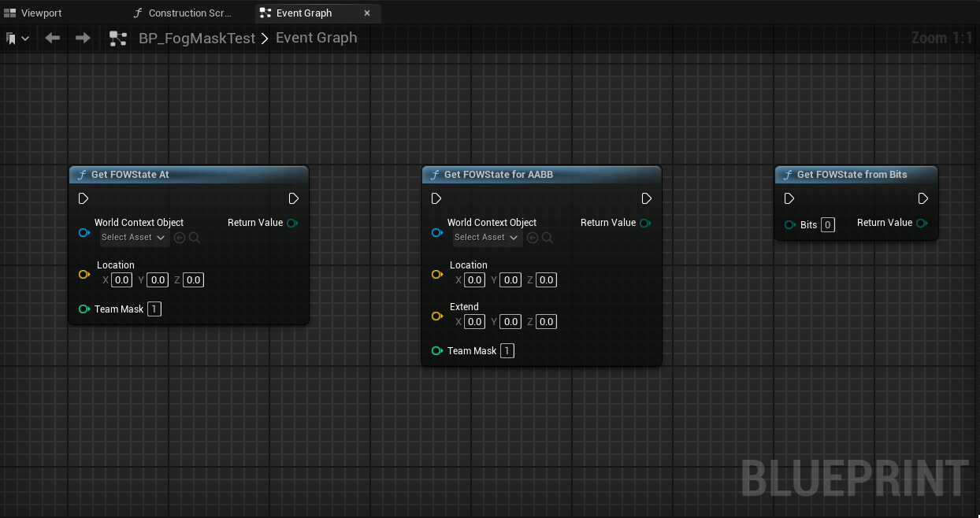Image resolution: width=980 pixels, height=518 pixels.
Task: Edit Location Z field in AABB node
Action: (x=546, y=279)
